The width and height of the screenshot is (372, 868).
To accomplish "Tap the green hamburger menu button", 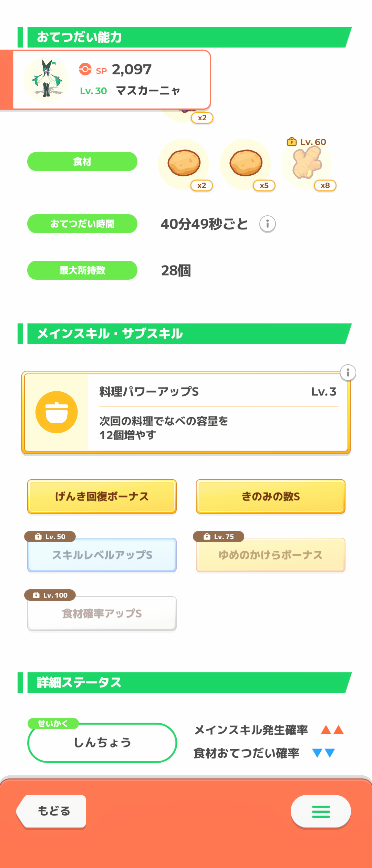I will pyautogui.click(x=321, y=812).
